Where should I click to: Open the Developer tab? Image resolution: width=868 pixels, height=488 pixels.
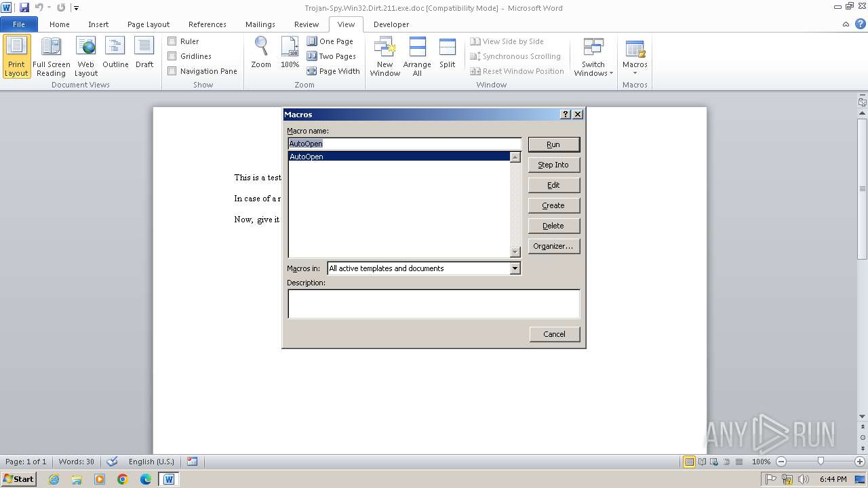tap(391, 24)
